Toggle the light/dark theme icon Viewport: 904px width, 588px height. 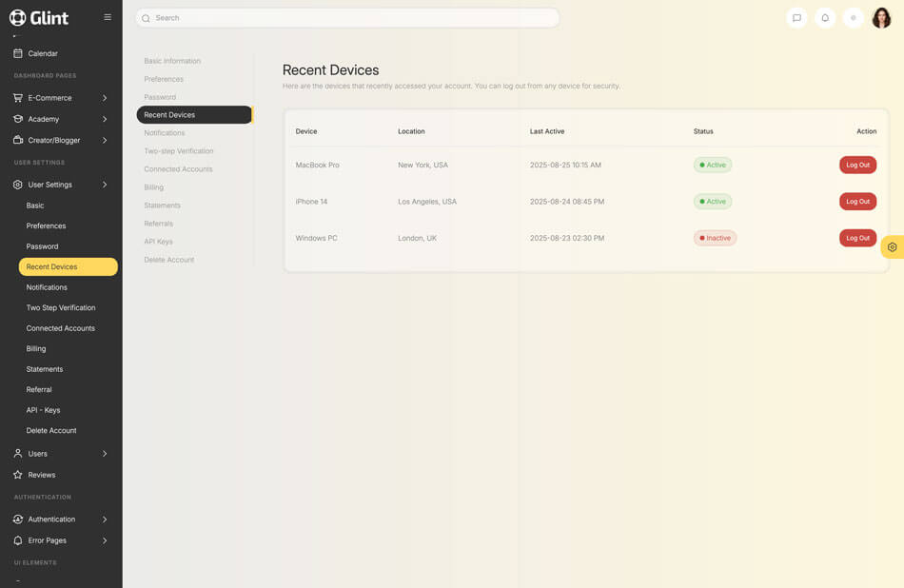point(854,18)
